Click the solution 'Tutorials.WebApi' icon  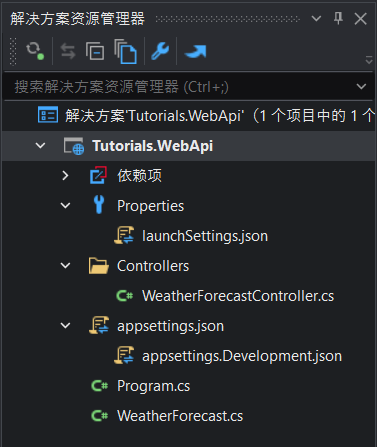pyautogui.click(x=48, y=115)
